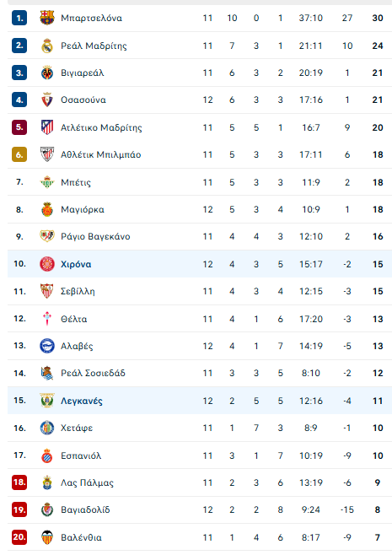
Task: Click the Alavés blue round crest
Action: point(47,346)
